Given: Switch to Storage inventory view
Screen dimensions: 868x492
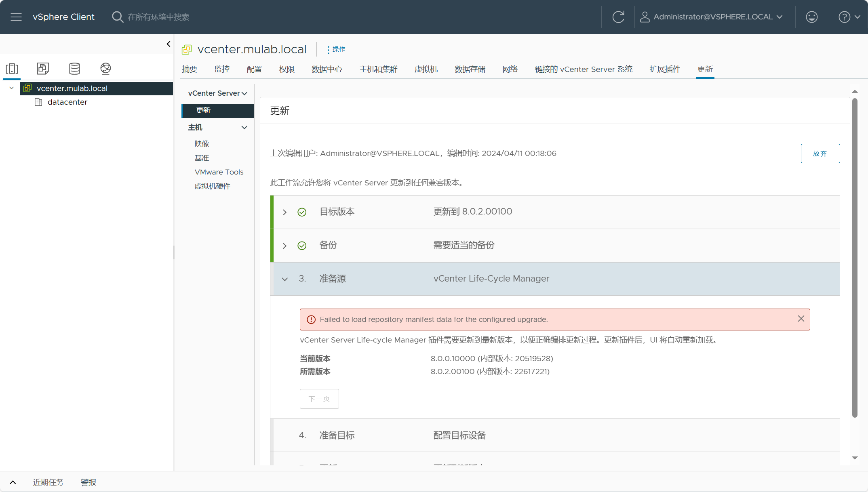Looking at the screenshot, I should 74,69.
